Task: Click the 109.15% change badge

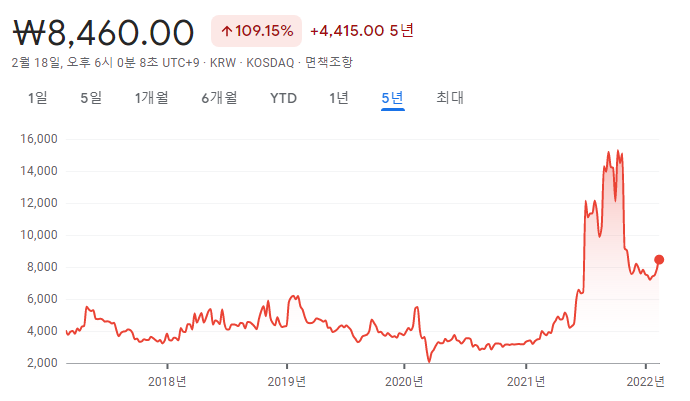Action: click(257, 31)
